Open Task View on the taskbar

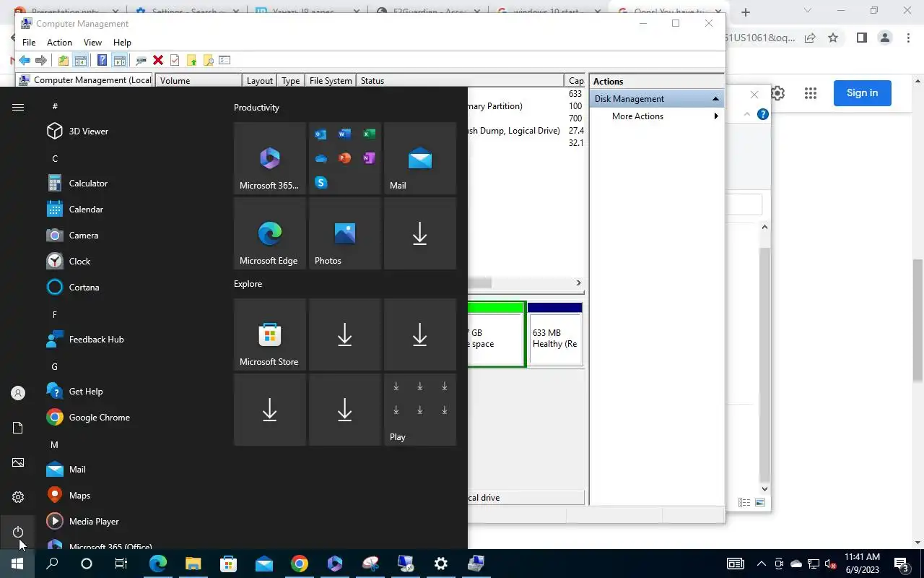pos(121,564)
